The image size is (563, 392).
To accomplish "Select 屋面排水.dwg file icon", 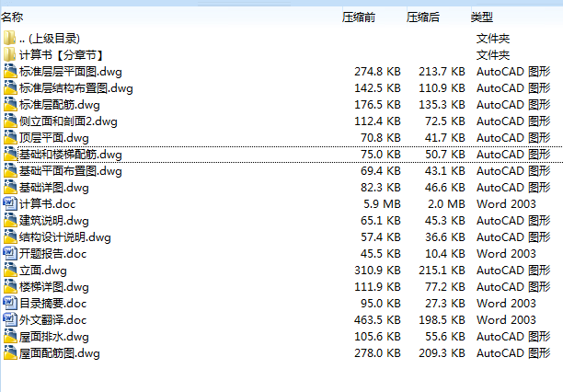I will (x=10, y=336).
